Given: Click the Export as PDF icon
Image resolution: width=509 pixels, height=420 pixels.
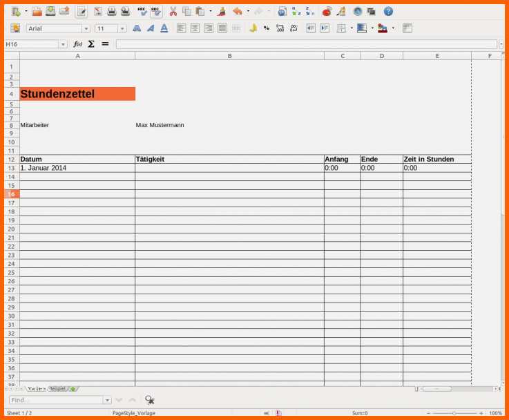Looking at the screenshot, I should tap(97, 12).
